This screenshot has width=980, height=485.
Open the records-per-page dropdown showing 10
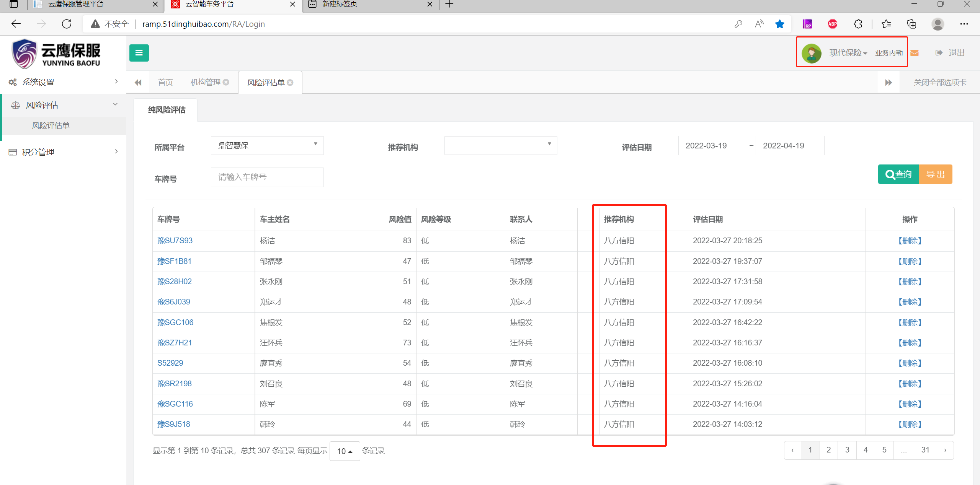pos(344,451)
